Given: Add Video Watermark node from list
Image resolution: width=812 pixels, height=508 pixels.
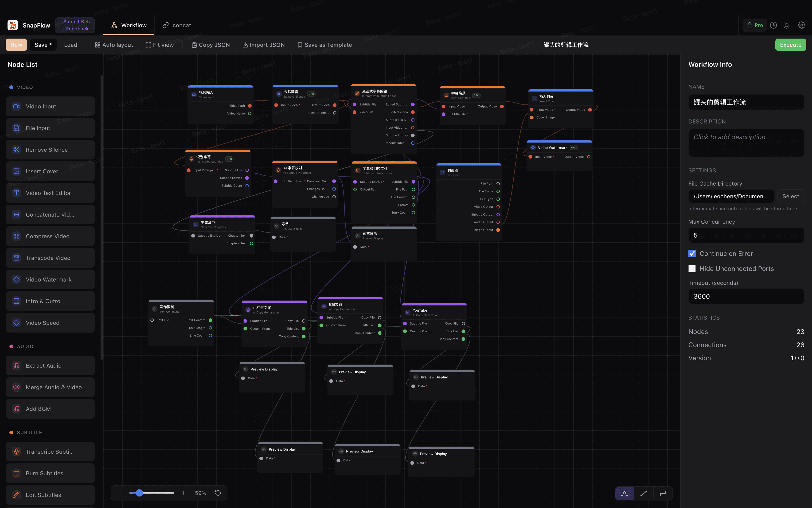Looking at the screenshot, I should pyautogui.click(x=50, y=280).
